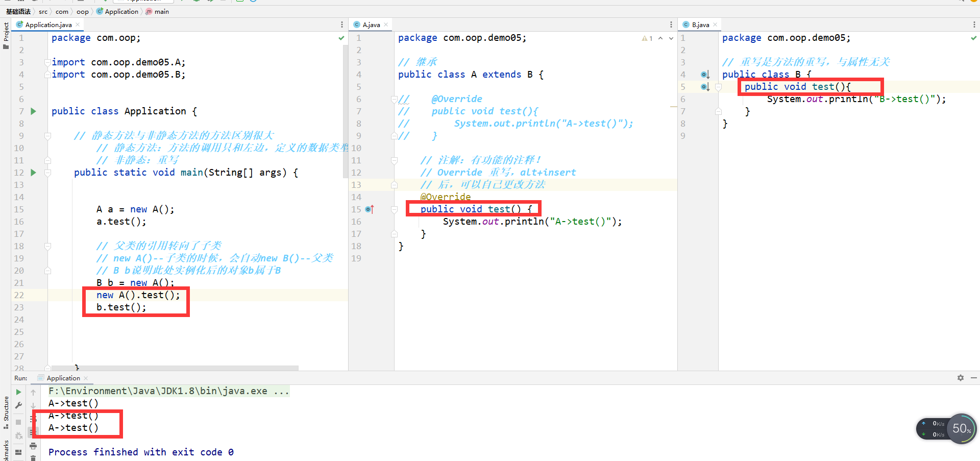The width and height of the screenshot is (980, 461).
Task: Fold the comment block at A.java line 11
Action: [394, 160]
